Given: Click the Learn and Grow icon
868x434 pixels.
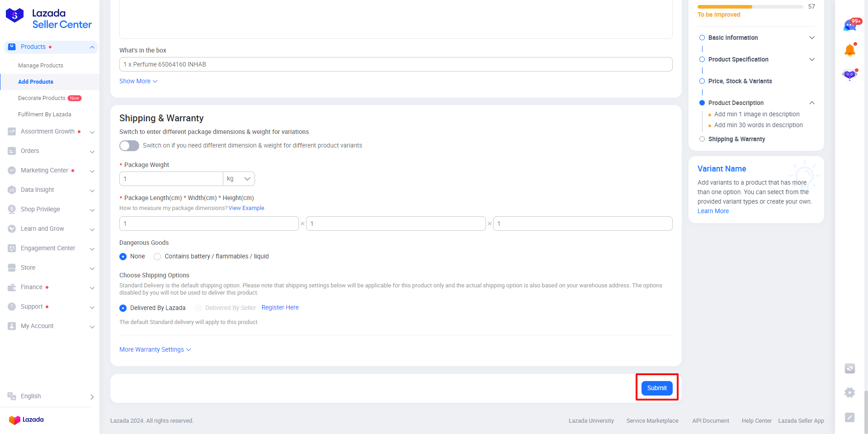Looking at the screenshot, I should tap(12, 229).
